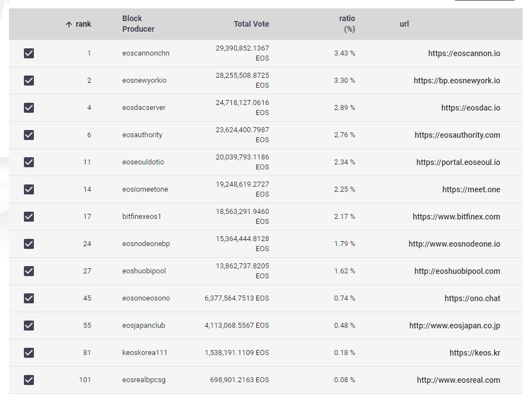This screenshot has width=532, height=400.
Task: Toggle checkbox for eosrealbpcsg
Action: pyautogui.click(x=29, y=380)
